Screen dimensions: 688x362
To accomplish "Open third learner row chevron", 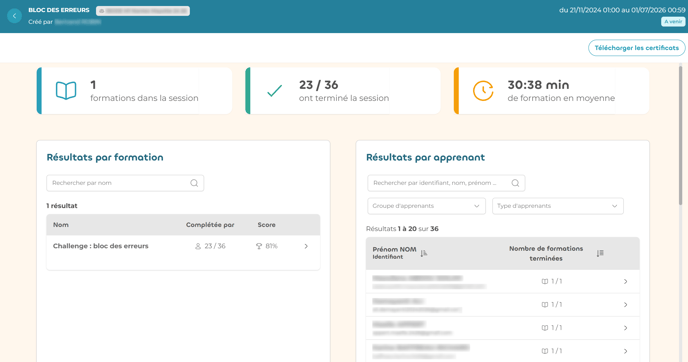I will 626,328.
